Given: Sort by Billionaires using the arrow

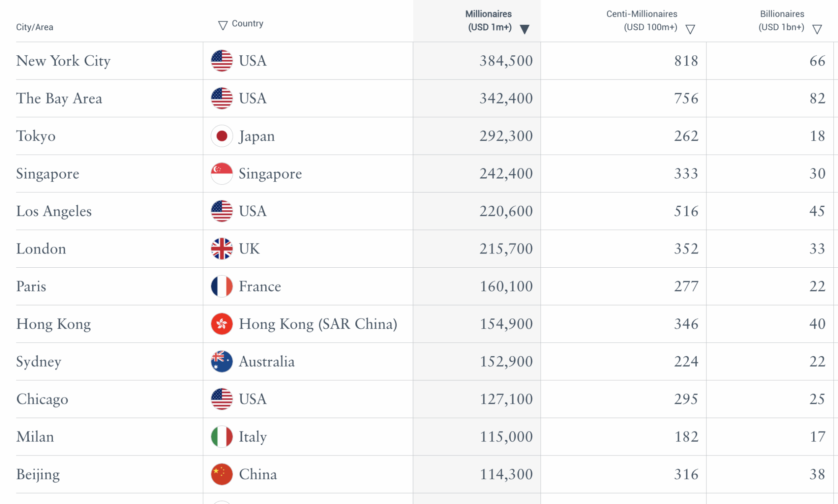Looking at the screenshot, I should [x=817, y=29].
